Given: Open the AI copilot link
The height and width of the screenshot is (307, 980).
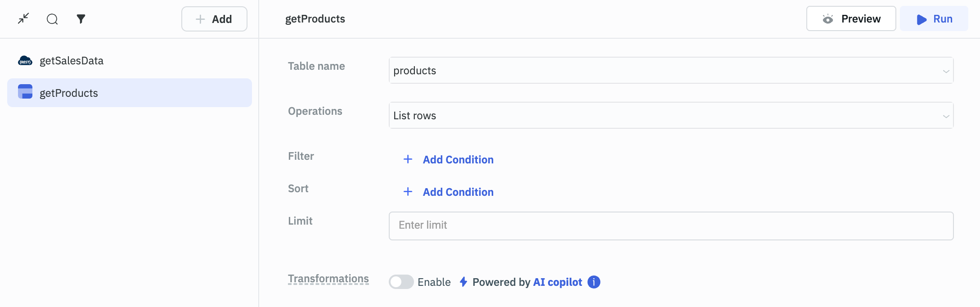Looking at the screenshot, I should [x=557, y=282].
